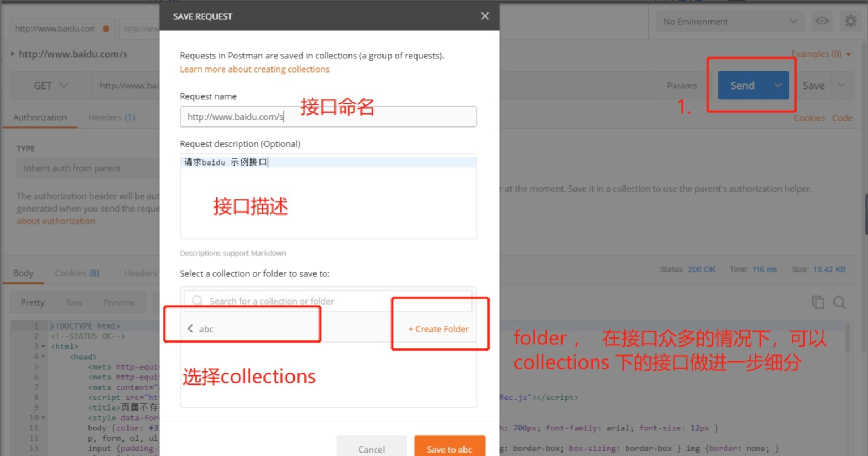
Task: Open Learn more about creating collections link
Action: (x=254, y=69)
